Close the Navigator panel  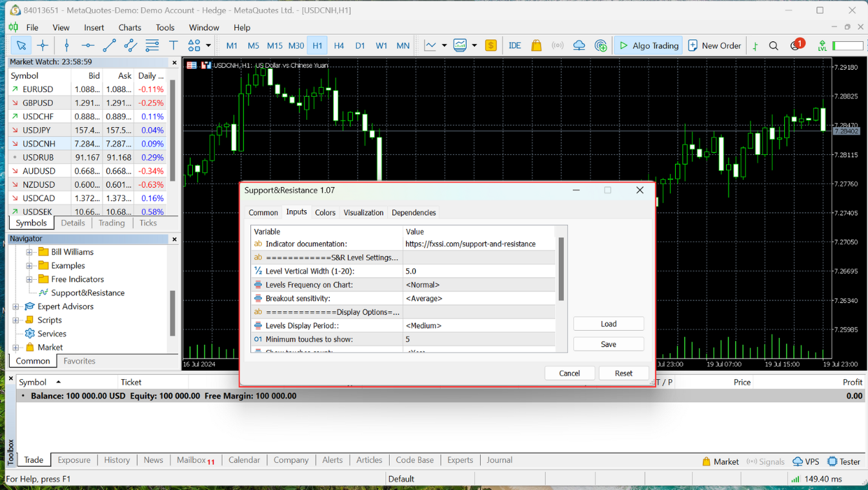point(174,239)
